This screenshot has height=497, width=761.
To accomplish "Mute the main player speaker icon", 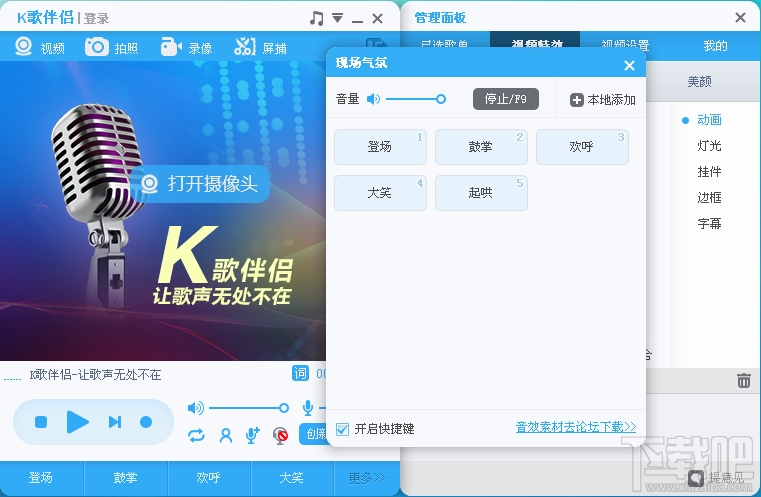I will (x=196, y=408).
